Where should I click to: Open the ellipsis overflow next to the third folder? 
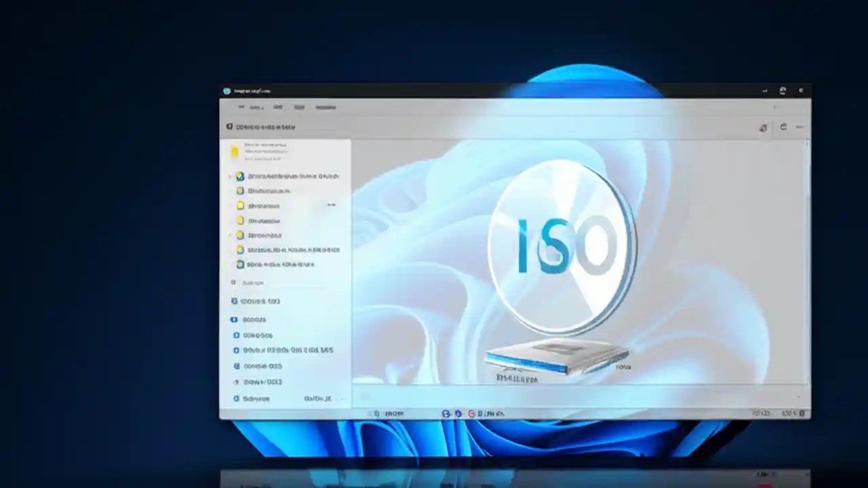[x=331, y=205]
